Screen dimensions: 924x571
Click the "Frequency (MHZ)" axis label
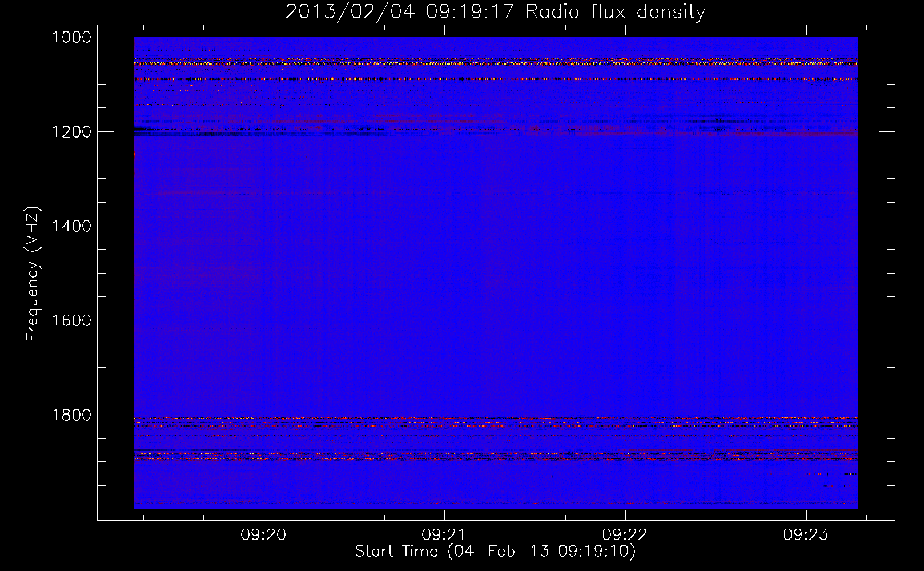pos(33,274)
